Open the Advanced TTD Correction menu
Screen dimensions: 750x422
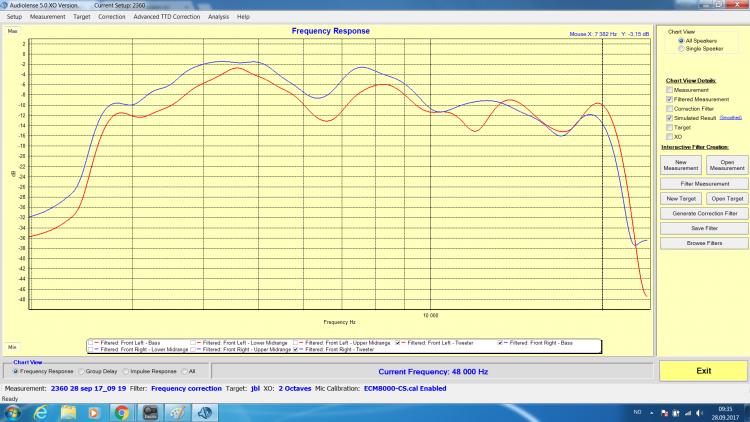(x=166, y=17)
